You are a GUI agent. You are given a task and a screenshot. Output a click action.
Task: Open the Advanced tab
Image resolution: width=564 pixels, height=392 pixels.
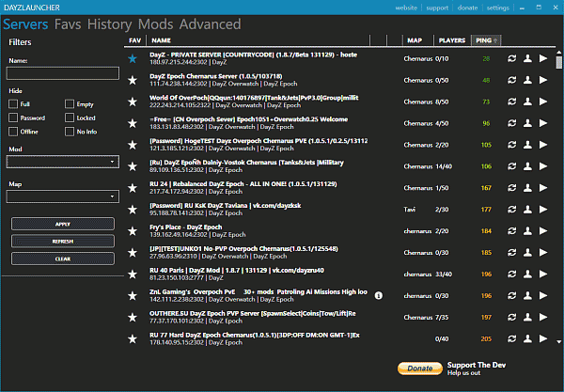210,24
